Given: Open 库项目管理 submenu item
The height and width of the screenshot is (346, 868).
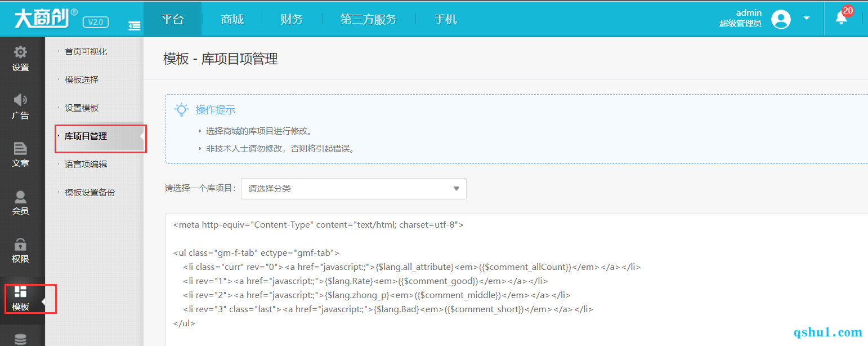Looking at the screenshot, I should (x=86, y=136).
